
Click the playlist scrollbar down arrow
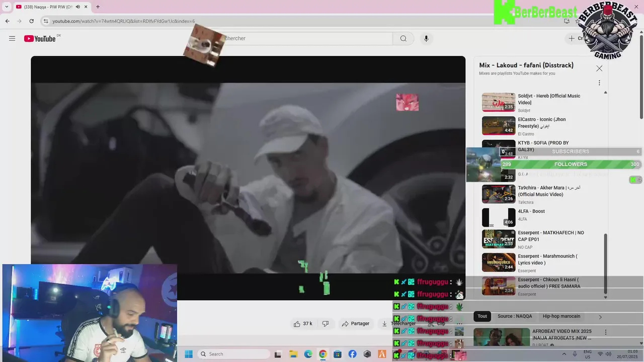pyautogui.click(x=605, y=297)
